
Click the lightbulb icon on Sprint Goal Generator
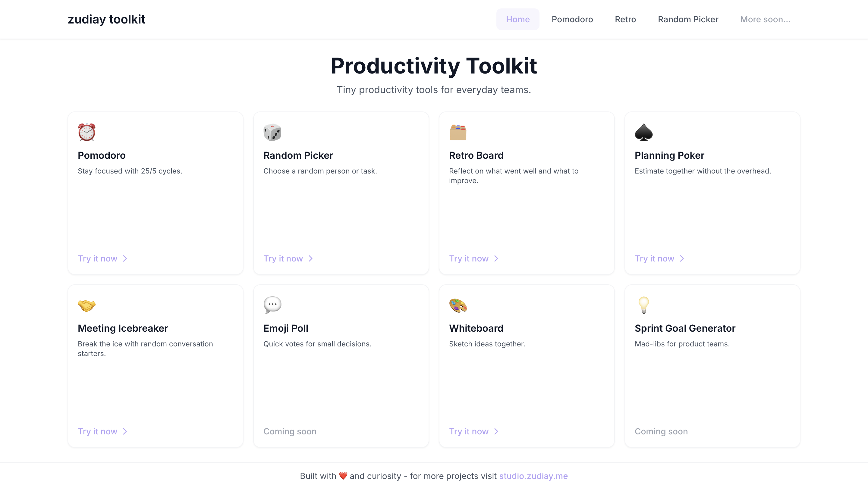(644, 305)
